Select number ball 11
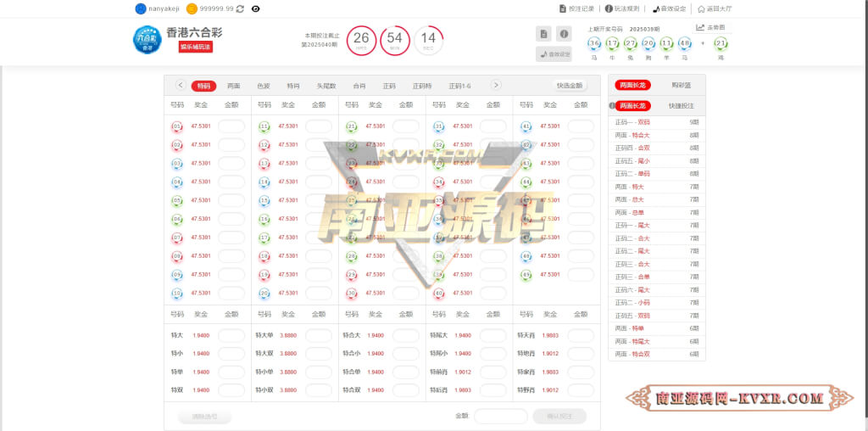Screen dimensions: 868x431 pyautogui.click(x=264, y=126)
